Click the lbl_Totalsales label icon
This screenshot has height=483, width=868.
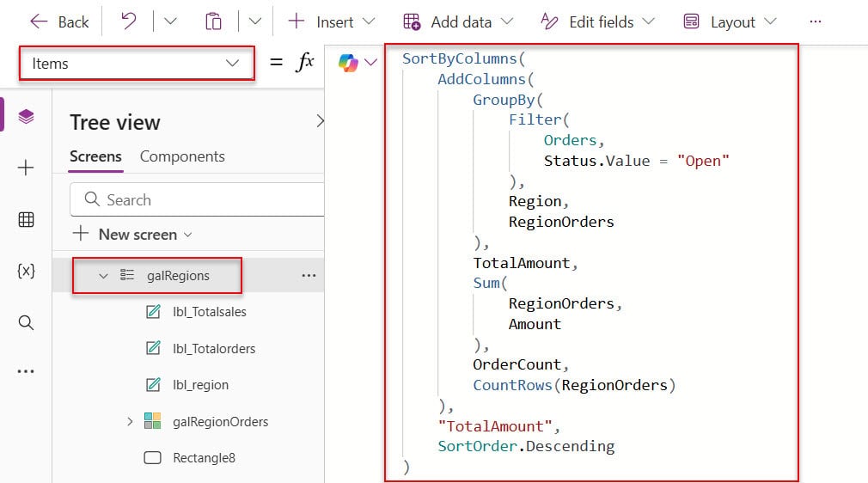pyautogui.click(x=153, y=311)
